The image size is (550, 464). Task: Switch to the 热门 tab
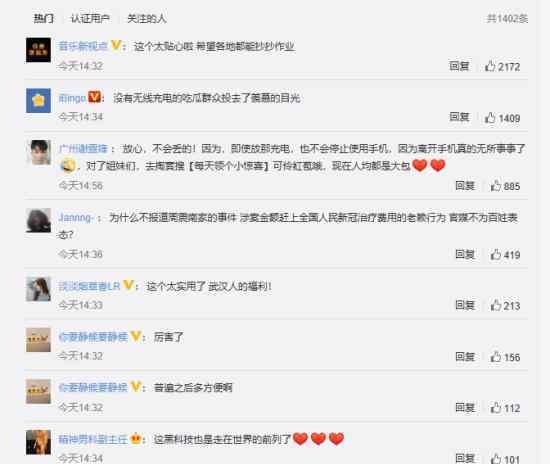click(43, 18)
